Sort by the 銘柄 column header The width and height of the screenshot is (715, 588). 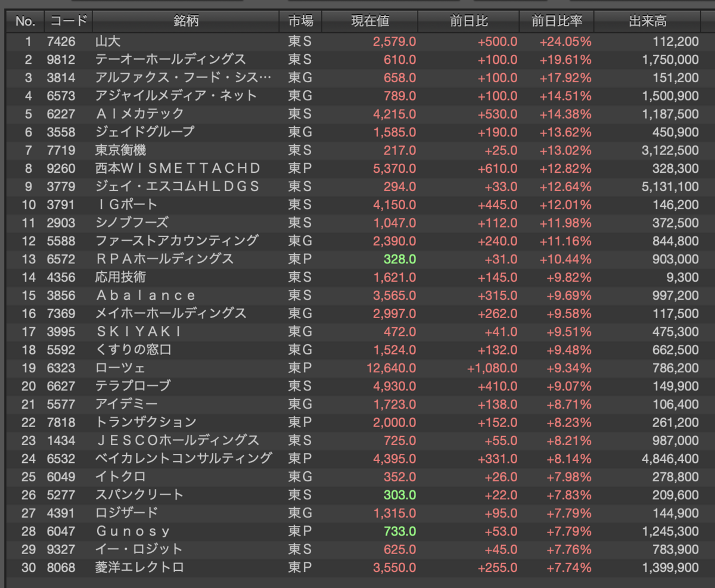186,22
